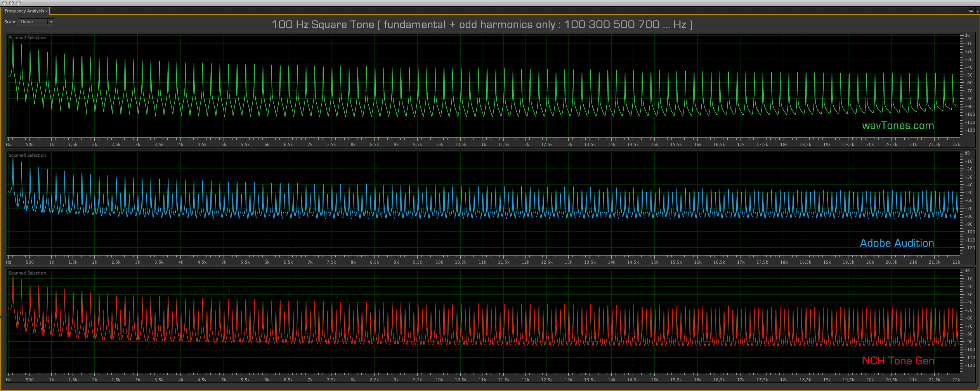
Task: Click the Scanned Selection label in red graph
Action: click(27, 273)
